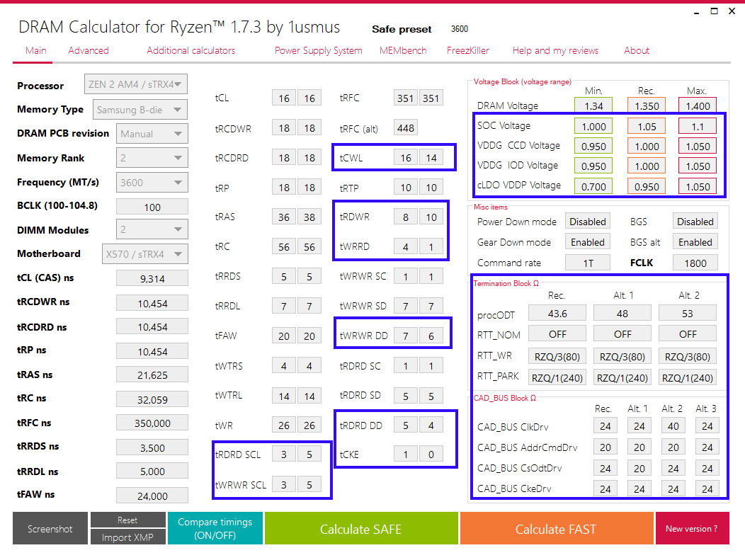
Task: Click the tRAS second value 38
Action: pyautogui.click(x=309, y=217)
